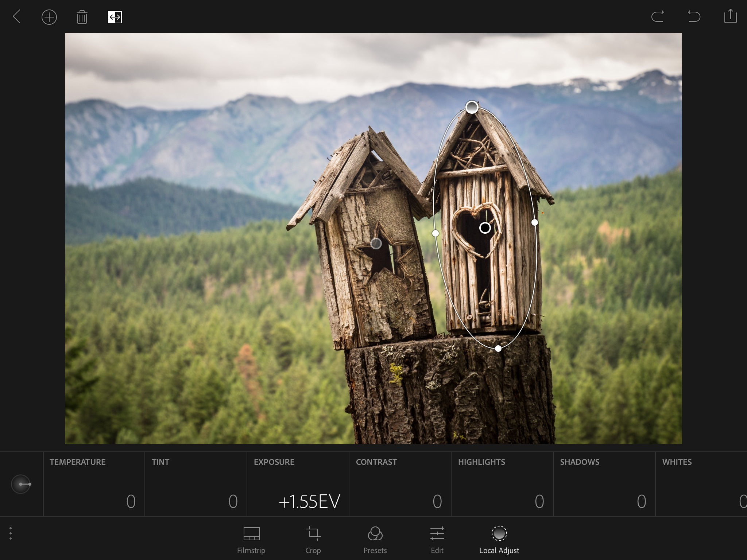The image size is (747, 560).
Task: Click the radial filter center pin
Action: pos(485,228)
